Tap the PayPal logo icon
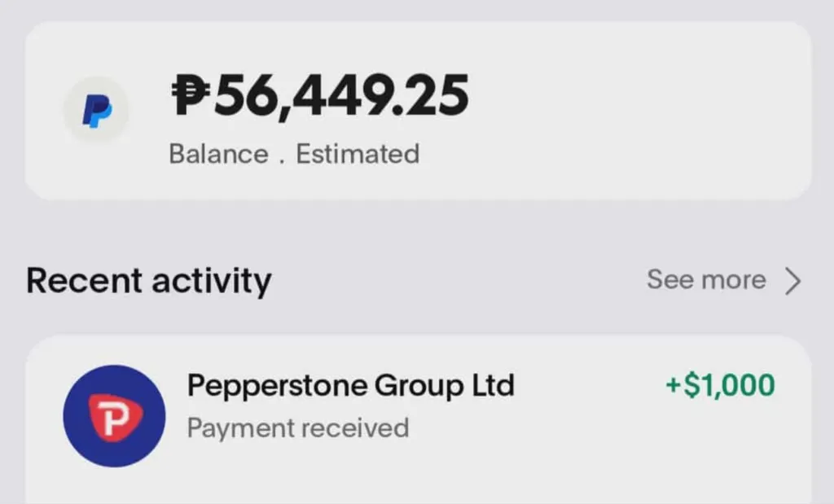 97,111
